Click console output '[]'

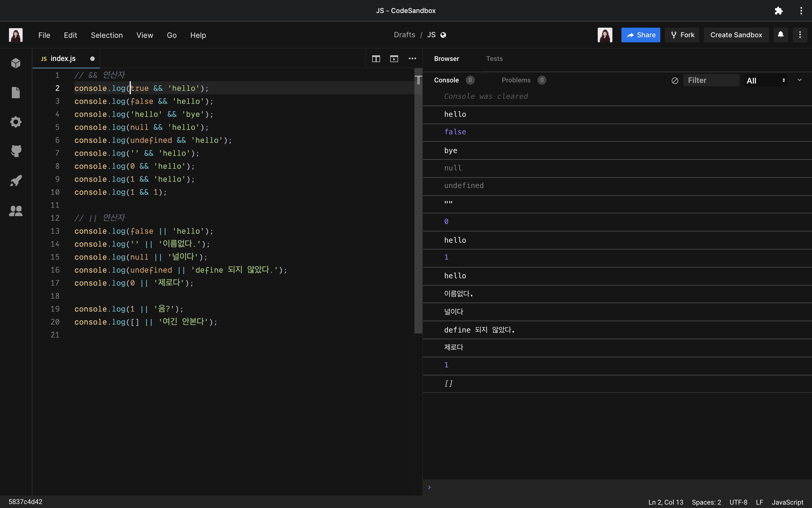click(448, 383)
